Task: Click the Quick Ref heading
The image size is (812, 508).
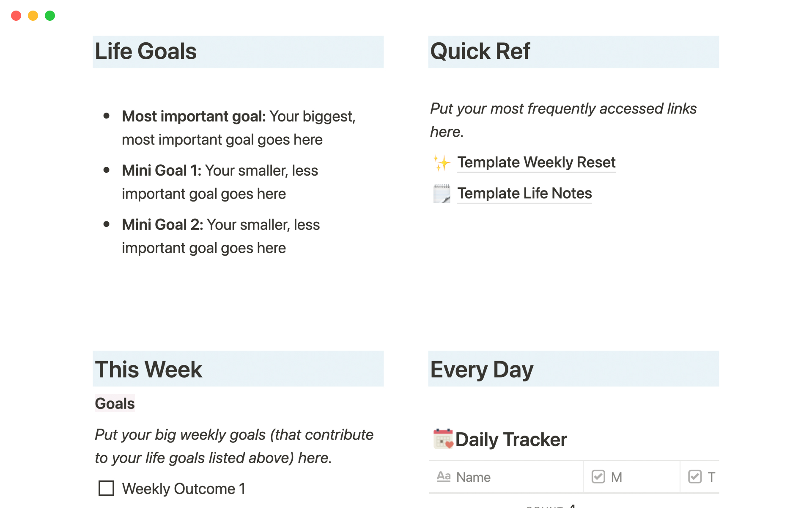Action: (480, 52)
